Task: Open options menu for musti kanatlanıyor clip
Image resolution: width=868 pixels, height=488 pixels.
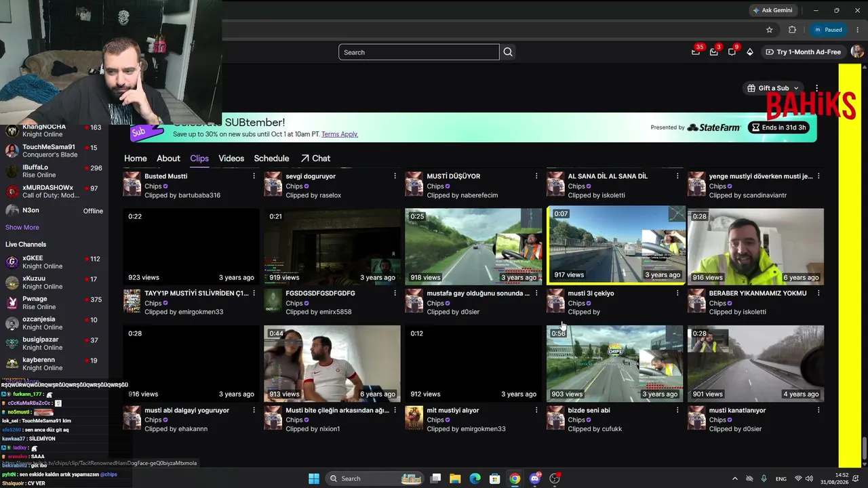Action: tap(818, 410)
